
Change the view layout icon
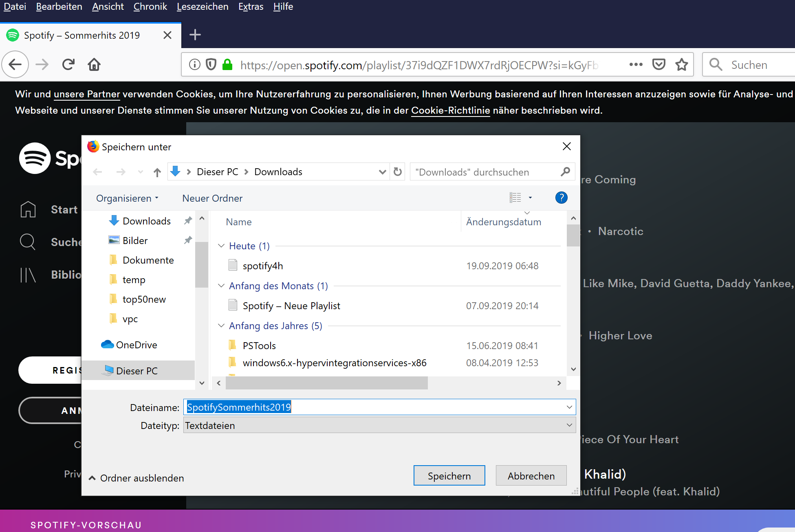coord(515,198)
